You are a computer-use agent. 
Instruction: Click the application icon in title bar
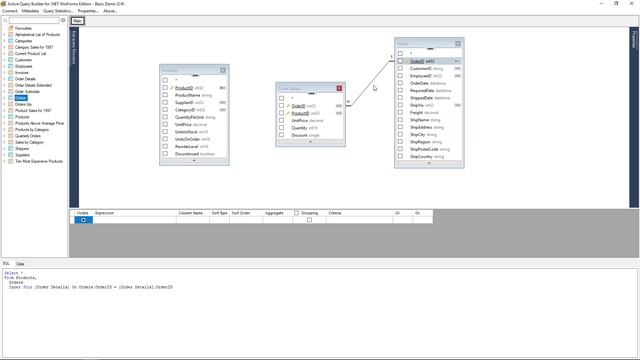point(4,4)
